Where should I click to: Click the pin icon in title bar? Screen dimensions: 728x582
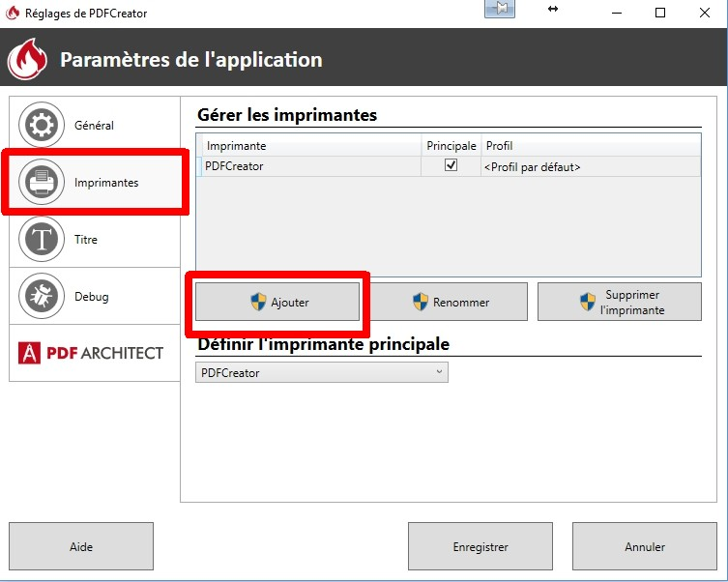point(500,9)
